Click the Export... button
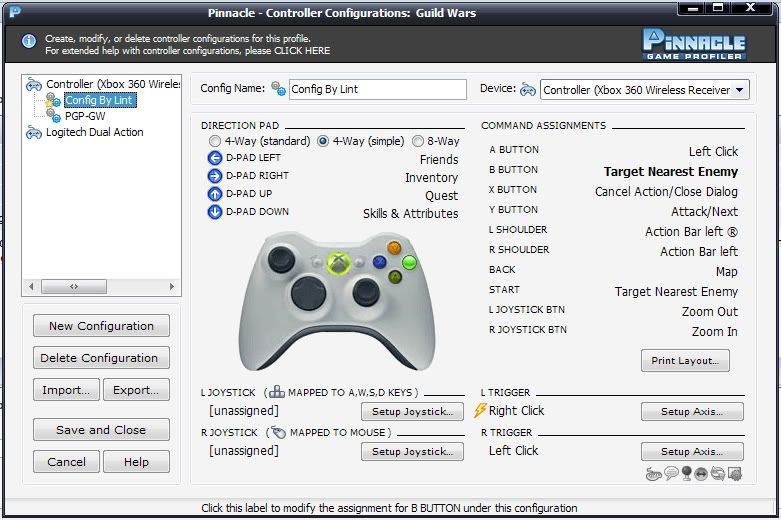Image resolution: width=781 pixels, height=520 pixels. (136, 390)
